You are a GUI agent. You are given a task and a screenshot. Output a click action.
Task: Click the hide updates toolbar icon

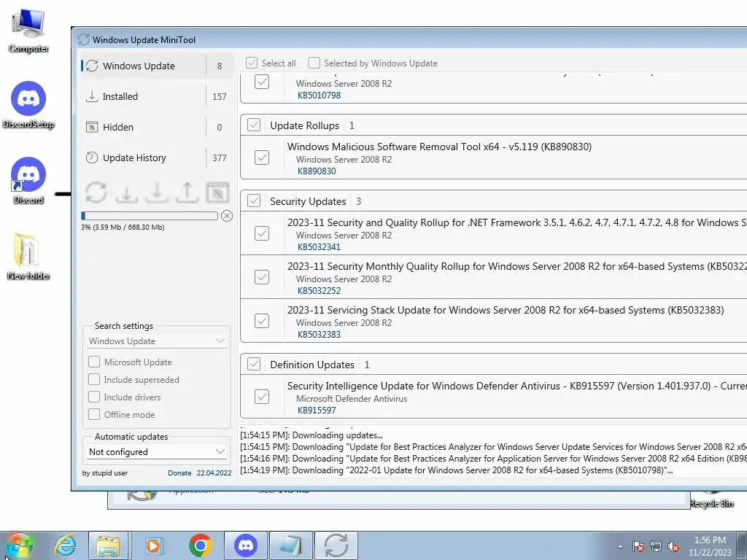click(x=217, y=192)
